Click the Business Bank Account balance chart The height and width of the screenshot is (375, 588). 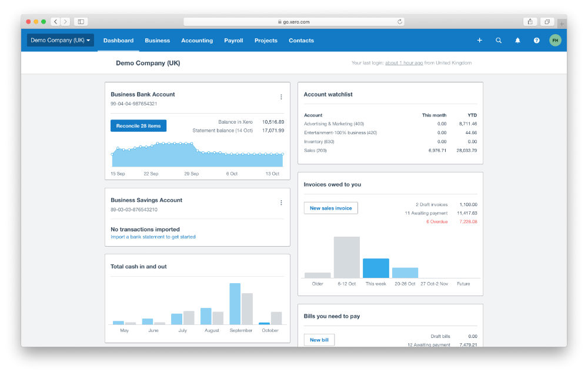(197, 155)
